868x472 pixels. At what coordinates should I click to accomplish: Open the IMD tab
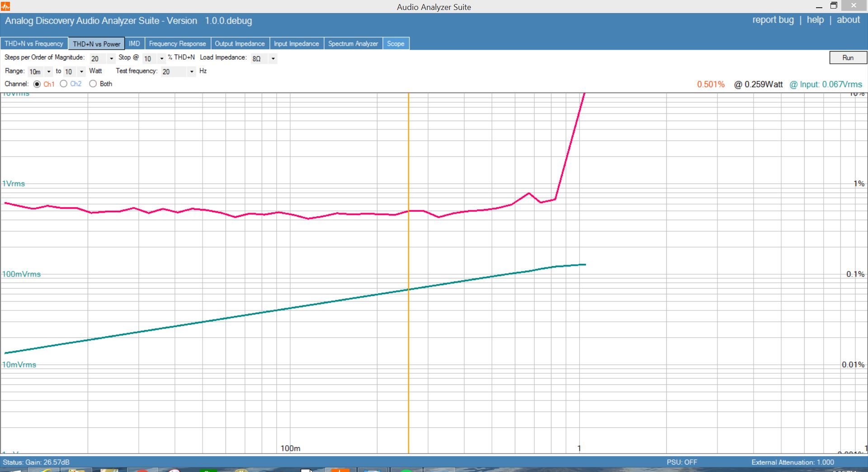pyautogui.click(x=134, y=43)
